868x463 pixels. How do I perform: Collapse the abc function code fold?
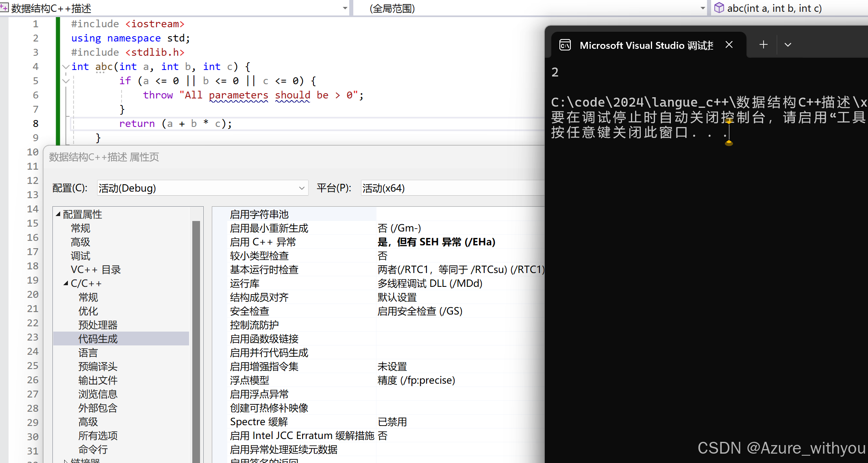pyautogui.click(x=65, y=67)
